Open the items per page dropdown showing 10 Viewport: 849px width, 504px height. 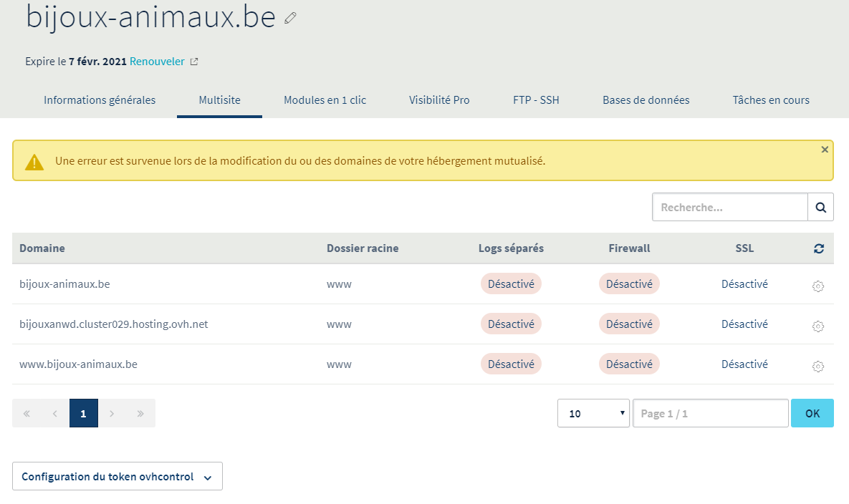(x=593, y=414)
